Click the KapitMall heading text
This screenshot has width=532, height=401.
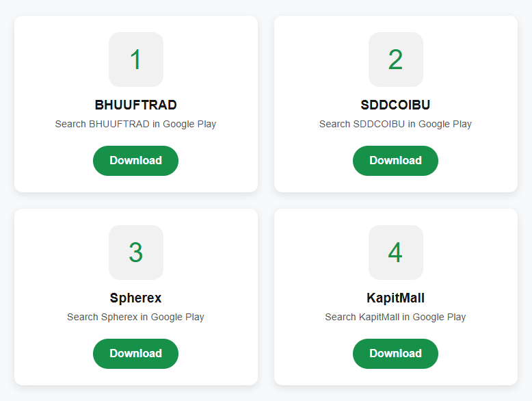[395, 298]
